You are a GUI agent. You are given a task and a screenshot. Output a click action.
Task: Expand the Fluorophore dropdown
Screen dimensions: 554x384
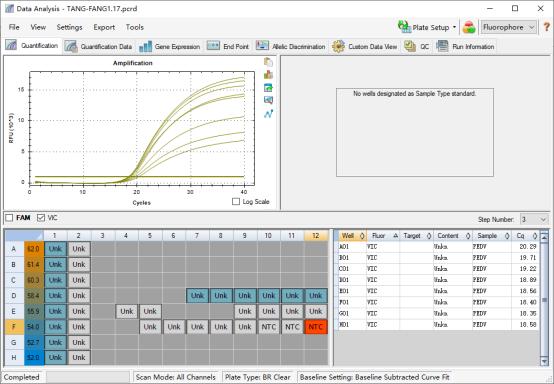(509, 27)
